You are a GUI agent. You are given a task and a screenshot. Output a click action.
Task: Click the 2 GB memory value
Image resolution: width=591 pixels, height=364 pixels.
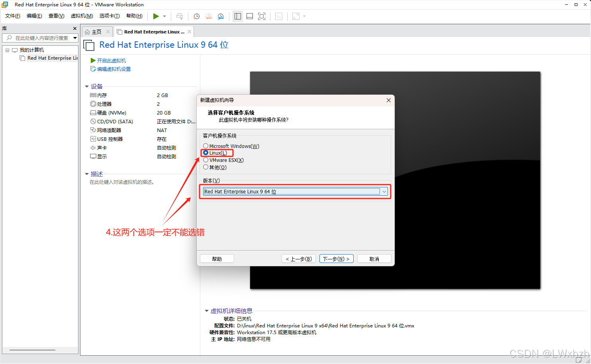(162, 95)
